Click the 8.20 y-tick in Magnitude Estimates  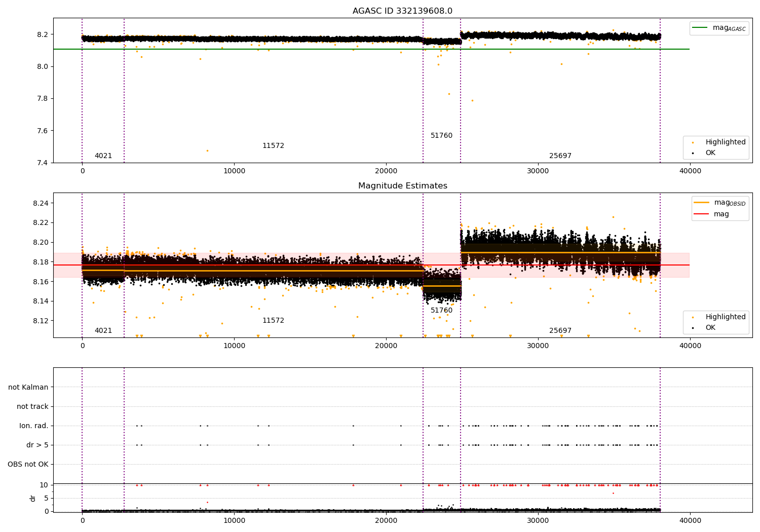(41, 242)
